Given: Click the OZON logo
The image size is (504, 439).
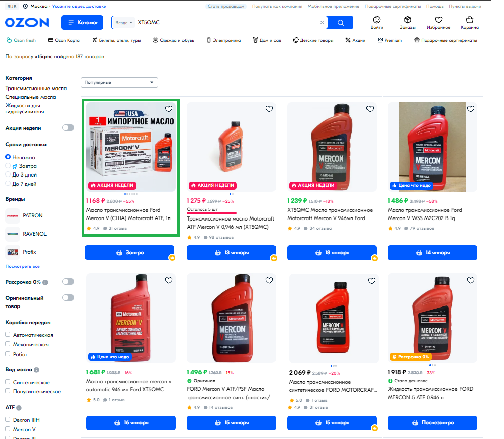Looking at the screenshot, I should [x=27, y=23].
